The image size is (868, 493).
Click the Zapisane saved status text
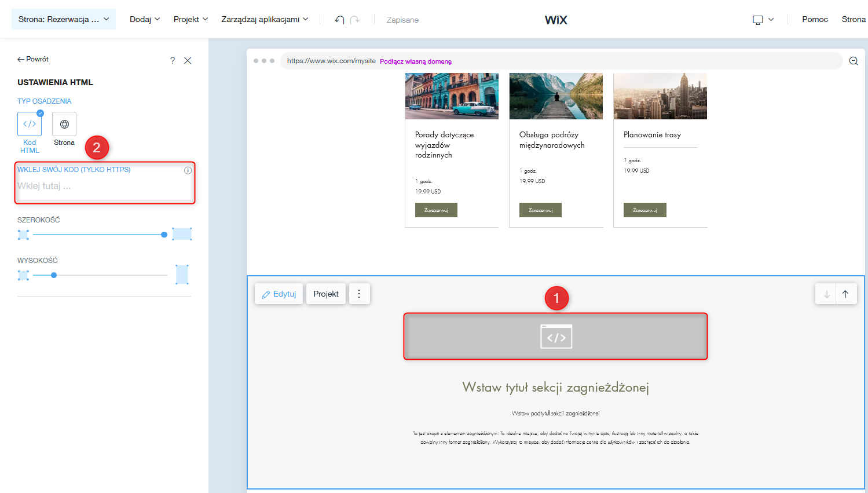402,20
